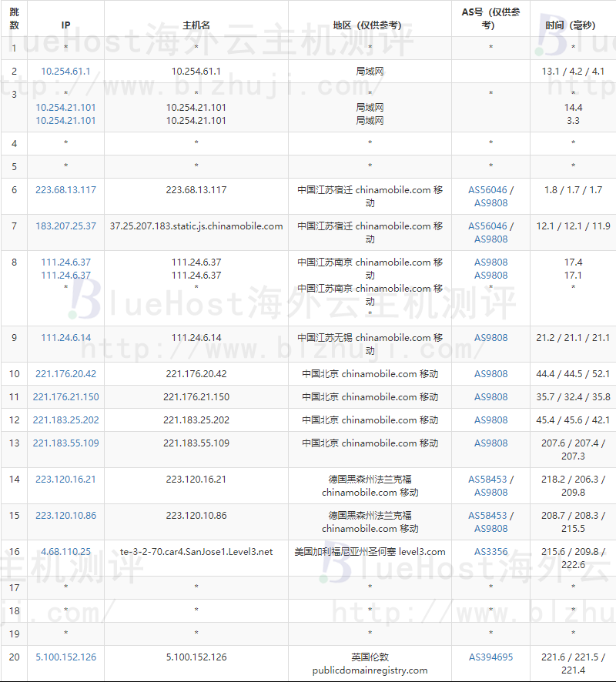Viewport: 616px width, 682px height.
Task: Select the time value 1.8 / 1.7 / 1.7
Action: pyautogui.click(x=573, y=190)
